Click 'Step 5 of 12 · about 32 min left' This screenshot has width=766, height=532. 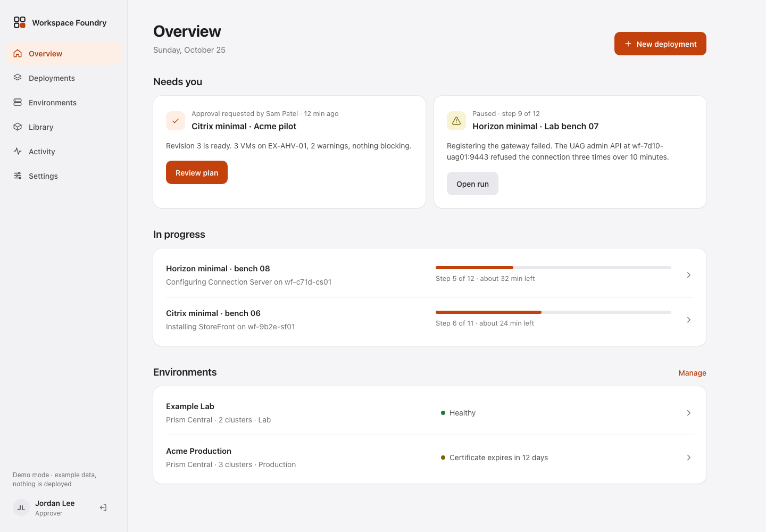[x=485, y=278]
